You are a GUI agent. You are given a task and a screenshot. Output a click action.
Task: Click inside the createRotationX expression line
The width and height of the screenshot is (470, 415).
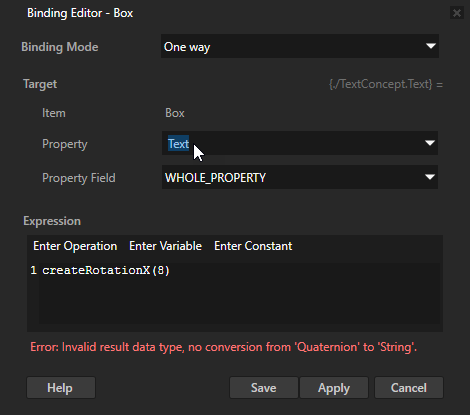coord(106,270)
